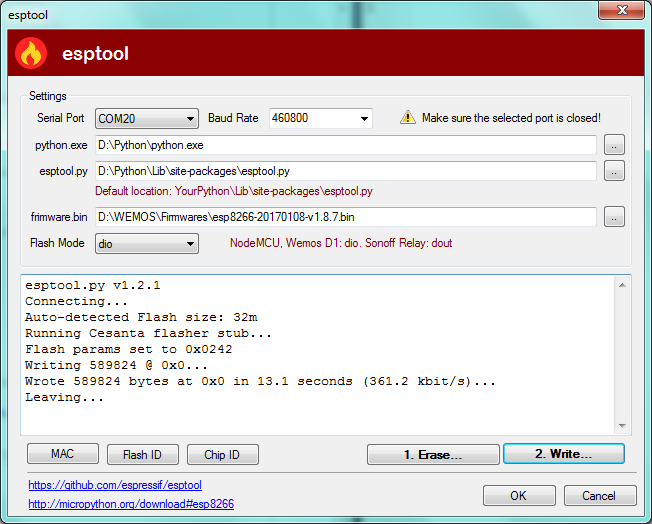Click the 'Auto-detected Flash size: 32m' line
Image resolution: width=652 pixels, height=524 pixels.
coord(141,317)
